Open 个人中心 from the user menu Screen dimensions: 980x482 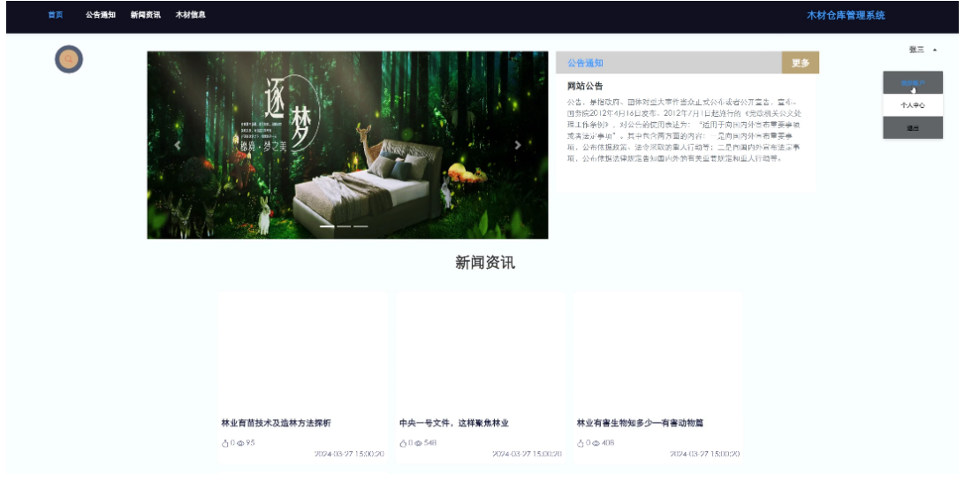pos(913,105)
